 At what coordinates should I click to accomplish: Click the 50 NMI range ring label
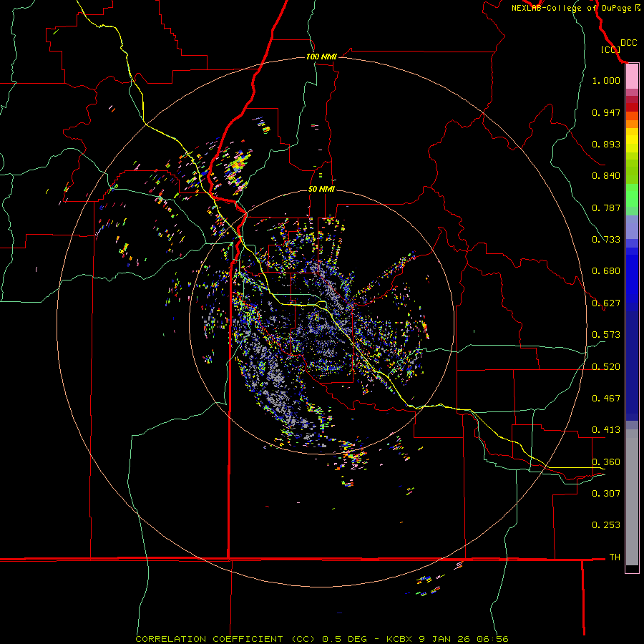321,189
